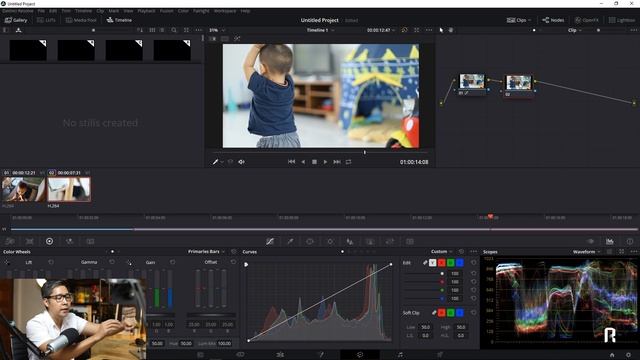The width and height of the screenshot is (640, 360).
Task: Open viewer options three-dot menu
Action: point(429,30)
